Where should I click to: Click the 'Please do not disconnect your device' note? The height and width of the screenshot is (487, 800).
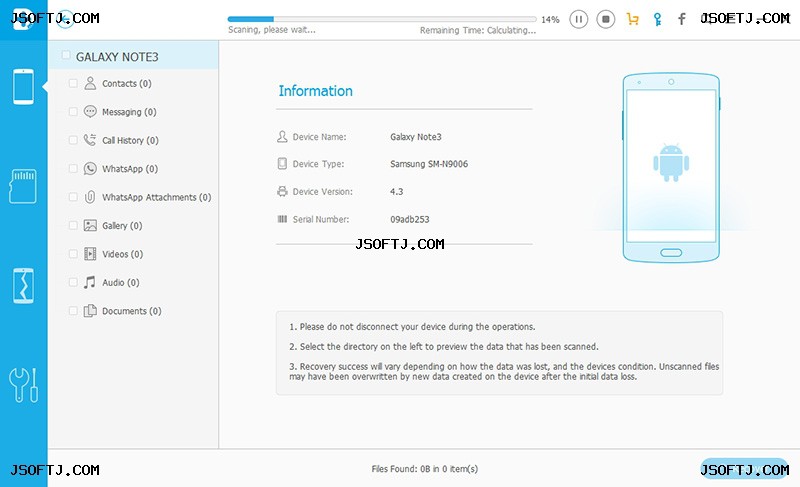[x=412, y=327]
